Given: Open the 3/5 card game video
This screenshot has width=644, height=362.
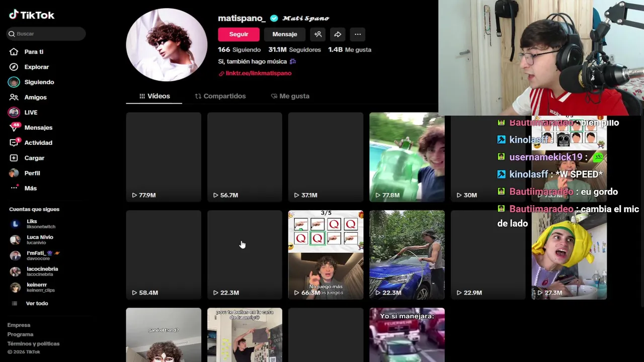Looking at the screenshot, I should tap(326, 254).
